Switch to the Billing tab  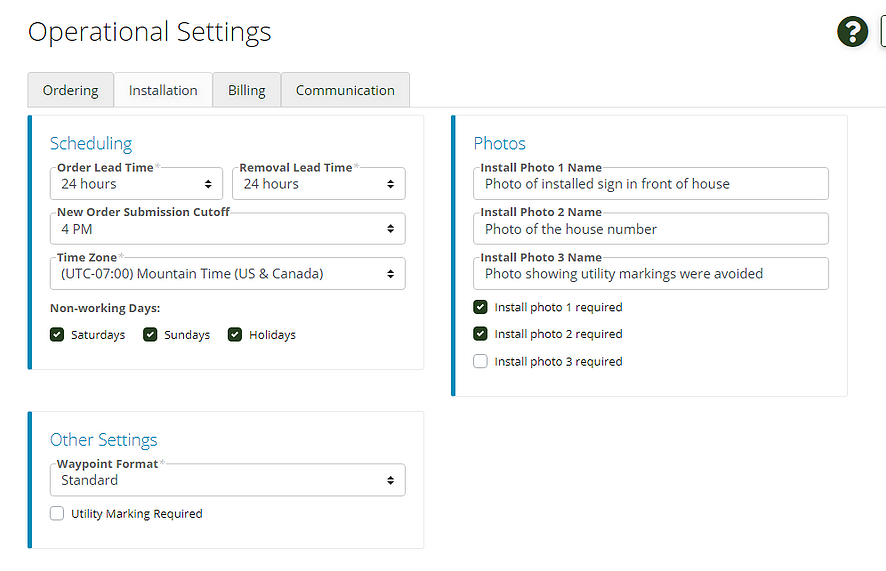click(x=247, y=90)
